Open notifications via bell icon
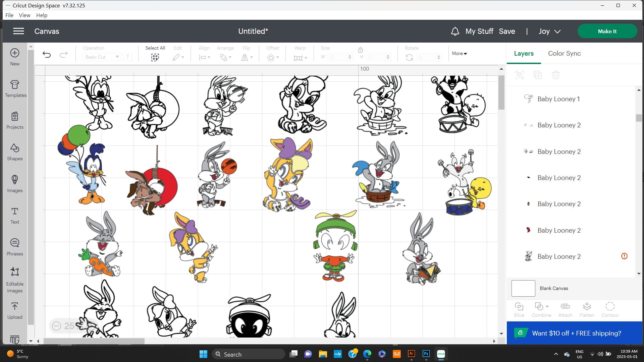The width and height of the screenshot is (644, 362). pyautogui.click(x=455, y=31)
